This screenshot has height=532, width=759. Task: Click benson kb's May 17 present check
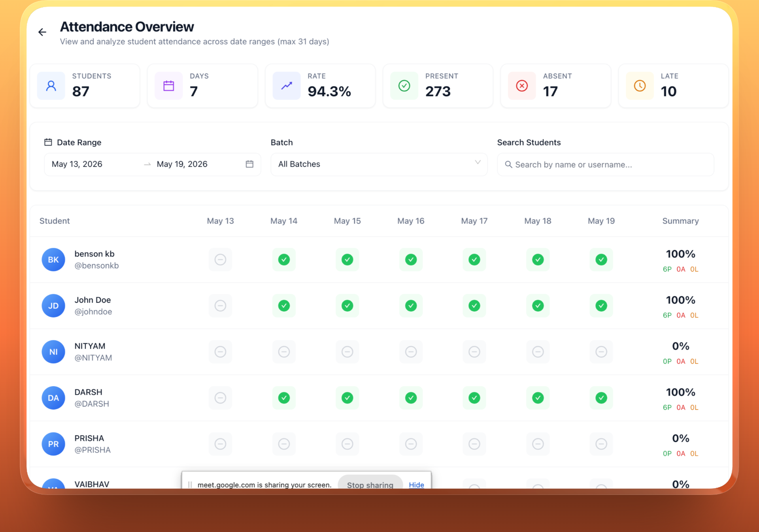[x=474, y=259]
